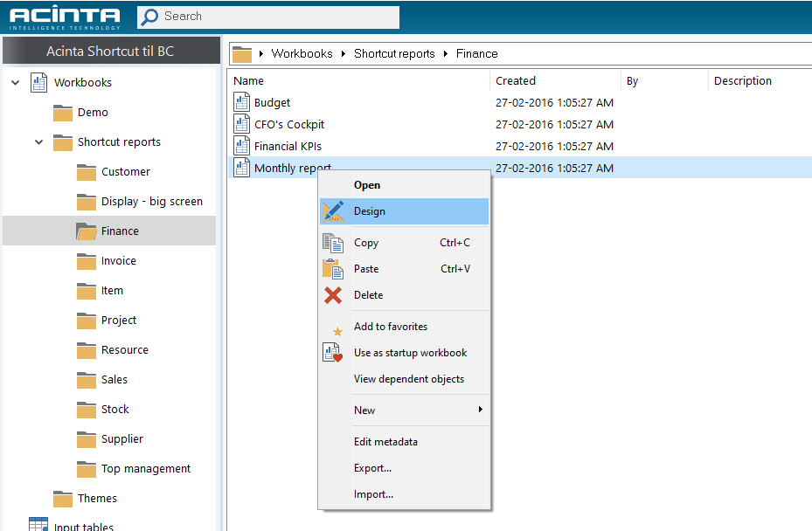
Task: Choose Delete from the context menu
Action: (x=404, y=295)
